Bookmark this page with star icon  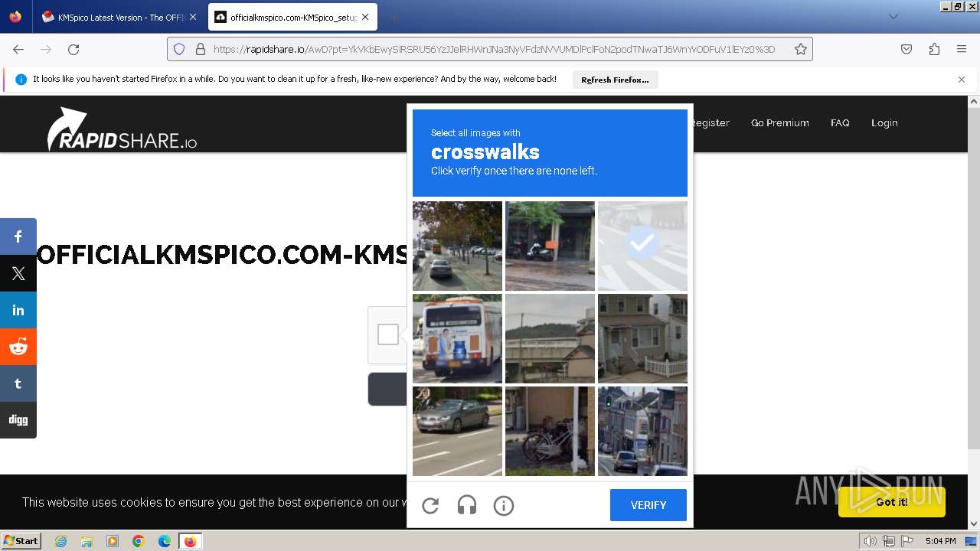click(x=801, y=49)
